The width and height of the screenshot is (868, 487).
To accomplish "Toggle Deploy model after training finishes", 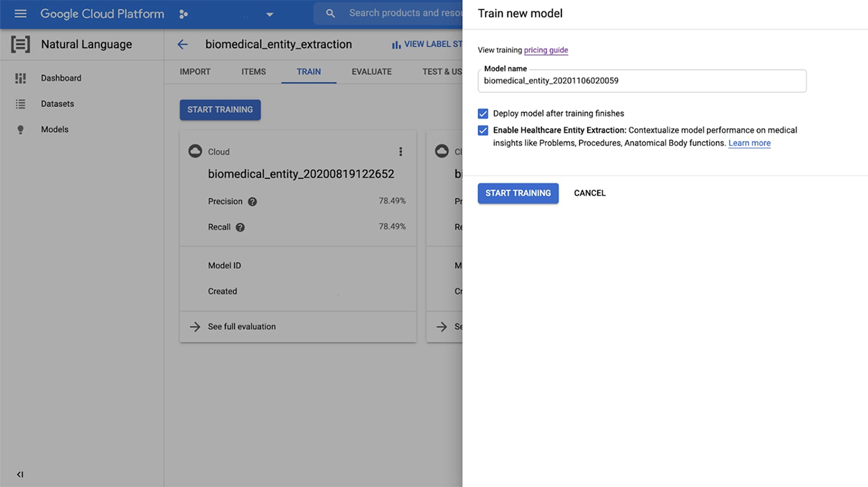I will point(483,114).
